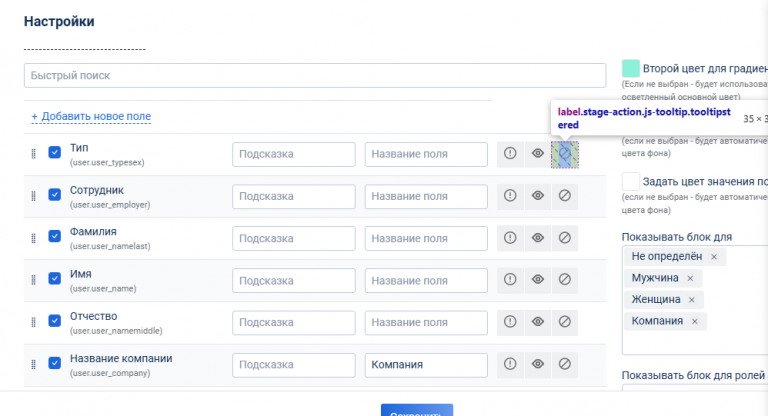Click the (user.user_employer) label text
Screen dimensions: 768x416
pyautogui.click(x=110, y=205)
